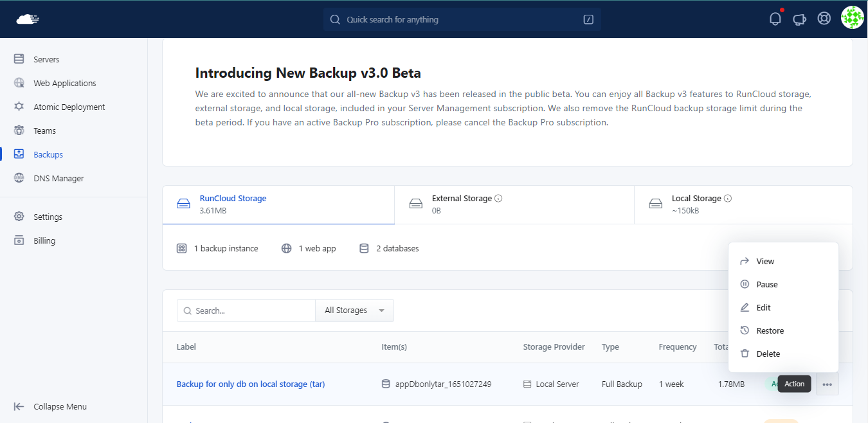Click the Quick search bar

[x=462, y=19]
